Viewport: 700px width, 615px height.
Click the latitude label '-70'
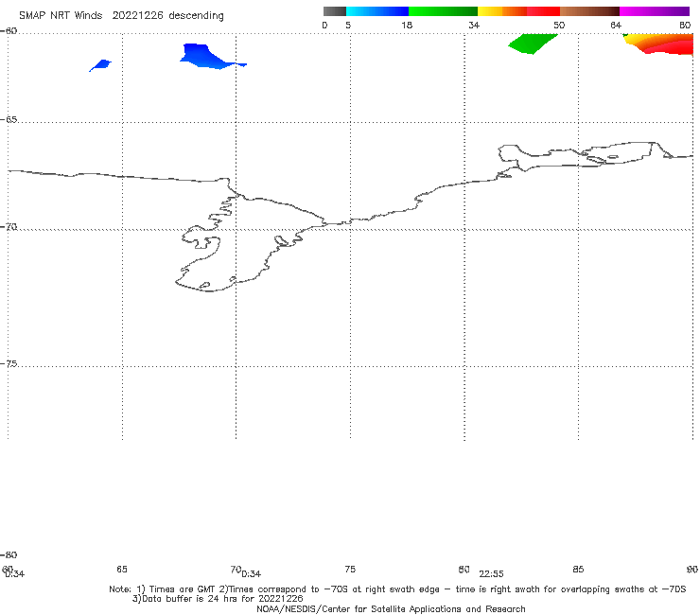(x=9, y=227)
